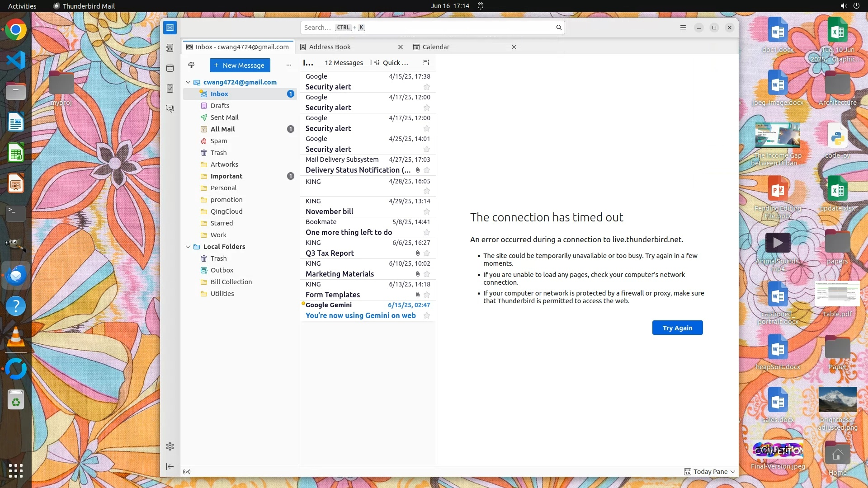
Task: Open message list display options icon
Action: click(426, 62)
